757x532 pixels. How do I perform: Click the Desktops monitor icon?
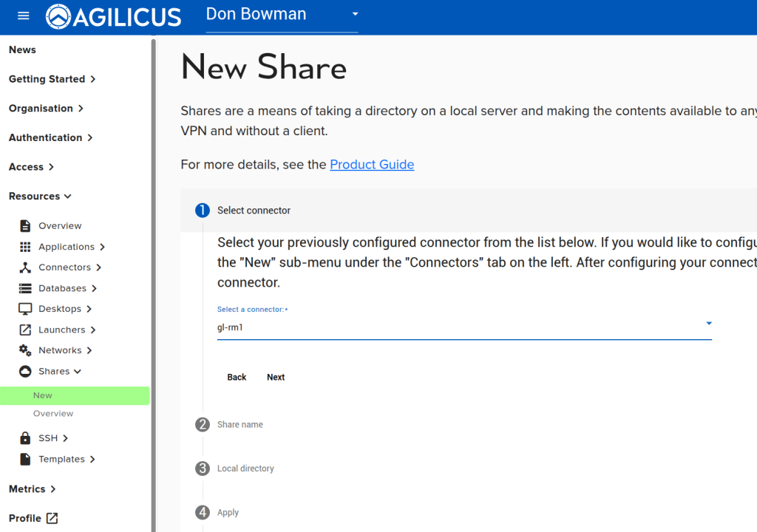click(25, 309)
